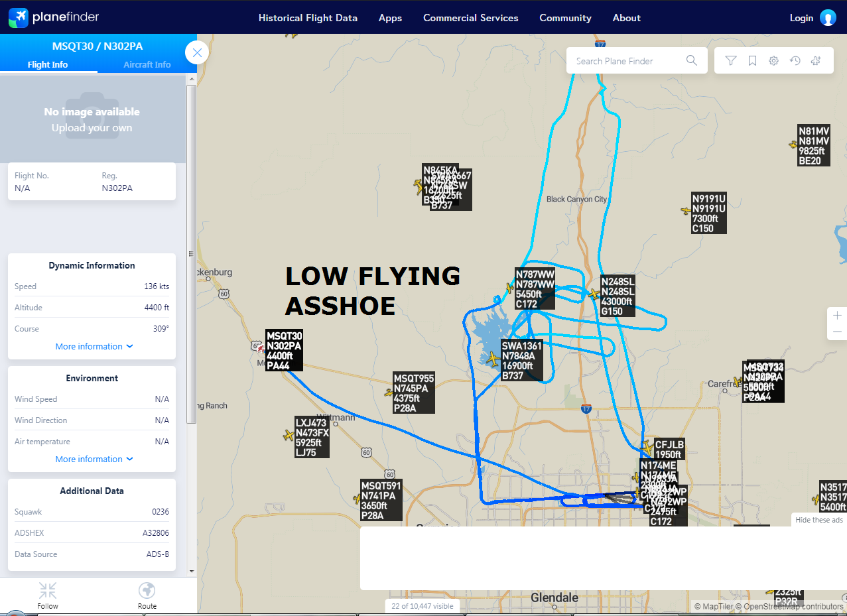Select the MSQT30 red plane icon
The height and width of the screenshot is (616, 847).
(261, 348)
